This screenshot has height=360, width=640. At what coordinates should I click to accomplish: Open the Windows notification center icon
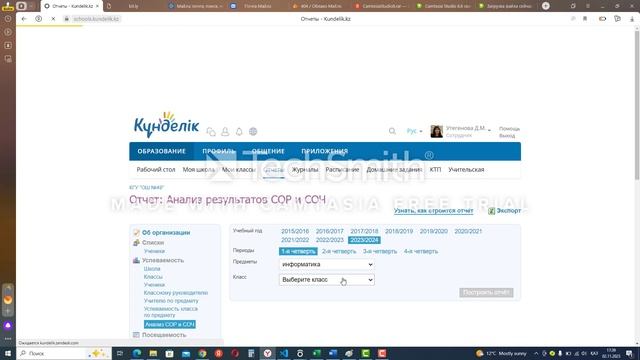(x=629, y=353)
